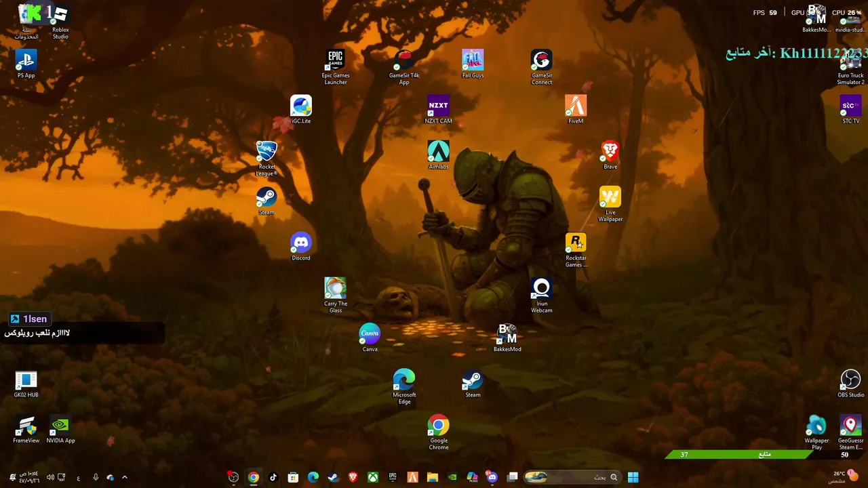Screen dimensions: 868x488
Task: Open the Google Chrome desktop shortcut
Action: [438, 432]
